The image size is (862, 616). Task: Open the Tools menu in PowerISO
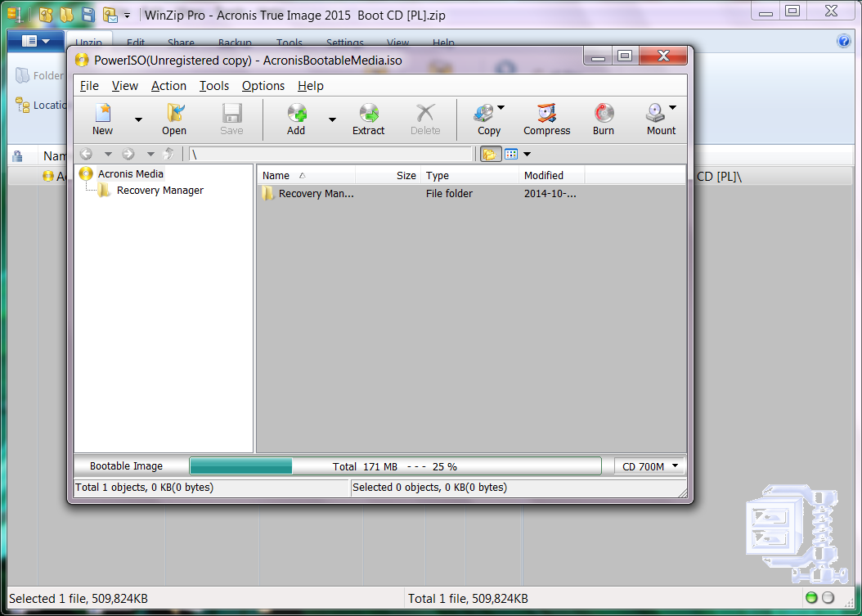(213, 86)
